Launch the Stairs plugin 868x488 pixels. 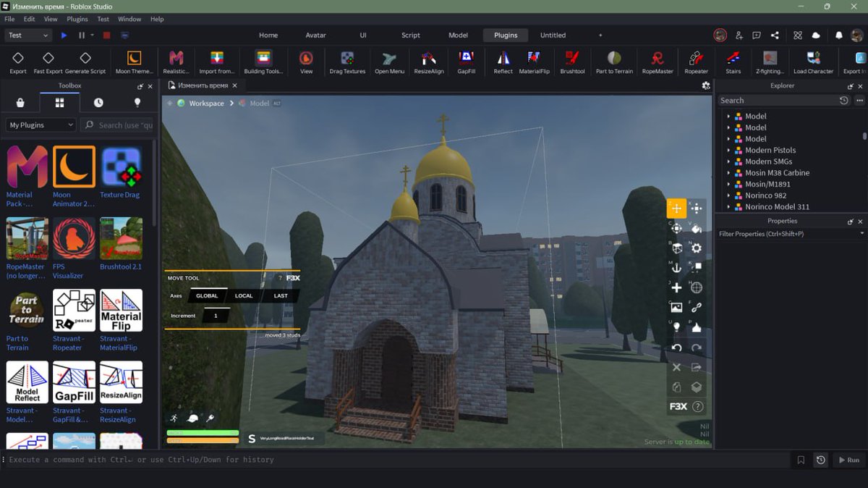733,62
